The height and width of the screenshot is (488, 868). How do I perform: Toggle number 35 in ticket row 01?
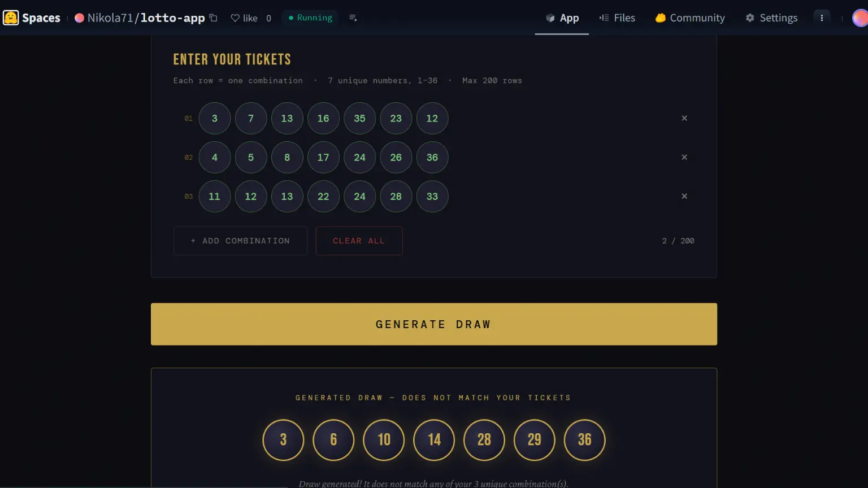(x=359, y=118)
